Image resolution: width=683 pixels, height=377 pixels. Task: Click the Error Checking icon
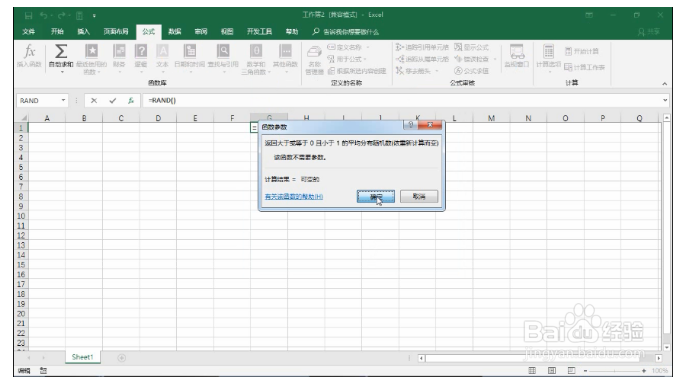click(458, 59)
